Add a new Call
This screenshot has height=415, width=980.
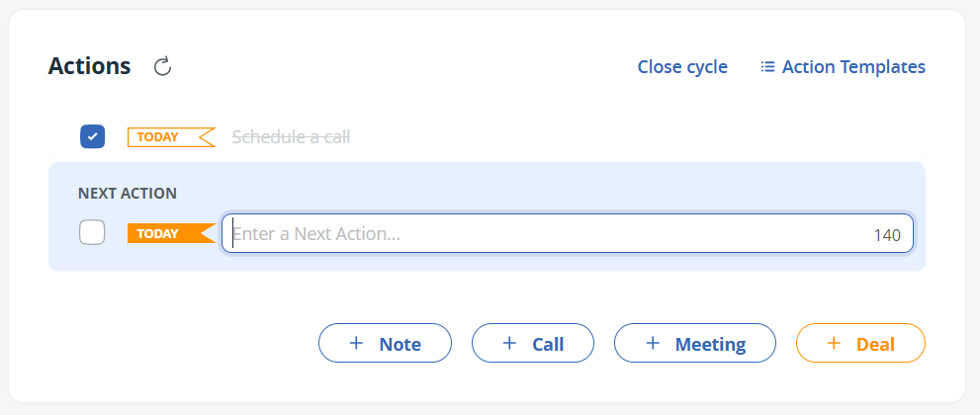[533, 343]
